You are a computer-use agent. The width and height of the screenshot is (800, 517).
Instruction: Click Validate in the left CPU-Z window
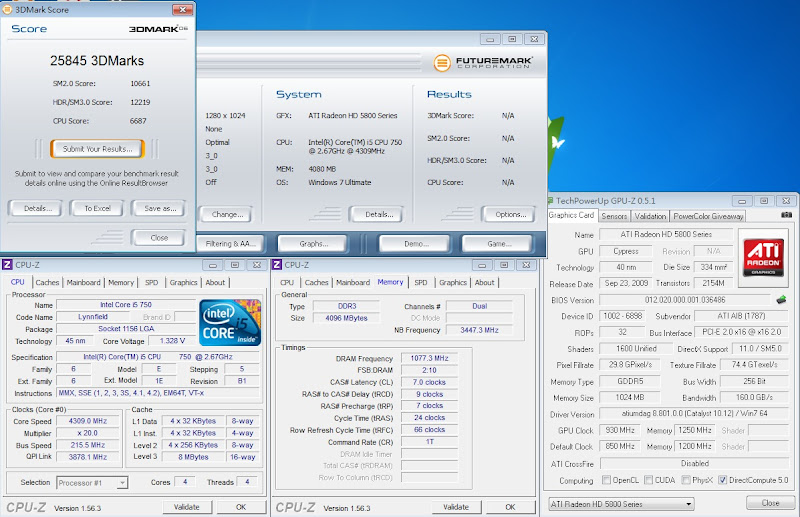(187, 507)
